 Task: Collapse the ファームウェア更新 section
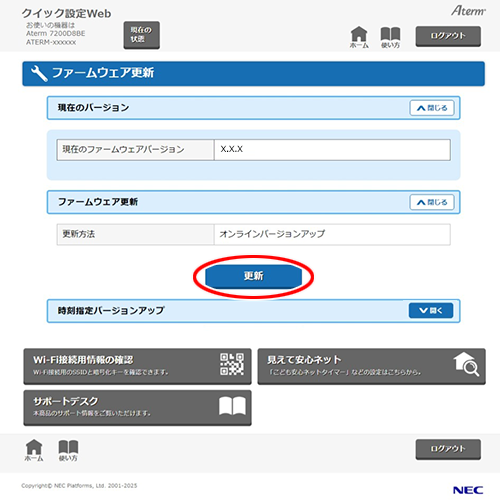pyautogui.click(x=432, y=202)
